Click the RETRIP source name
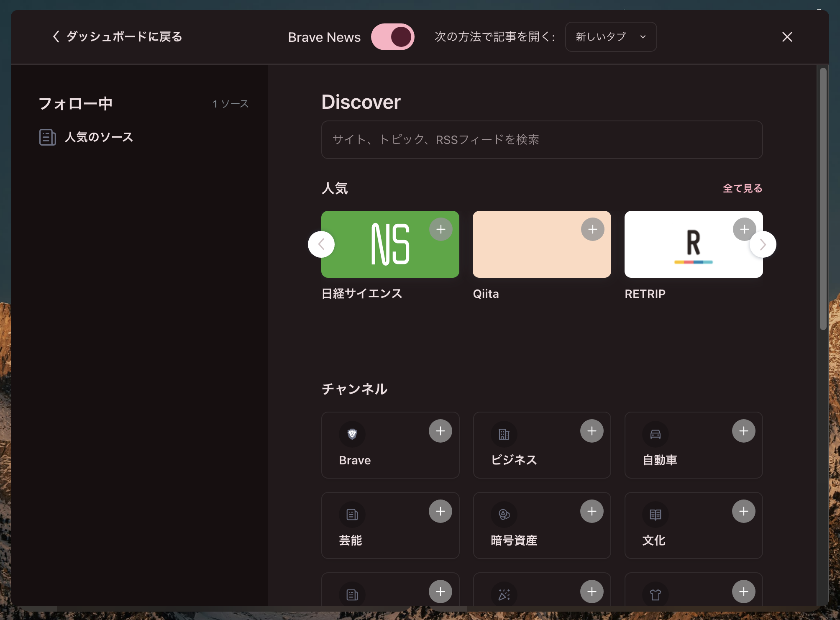This screenshot has width=840, height=620. (x=645, y=294)
